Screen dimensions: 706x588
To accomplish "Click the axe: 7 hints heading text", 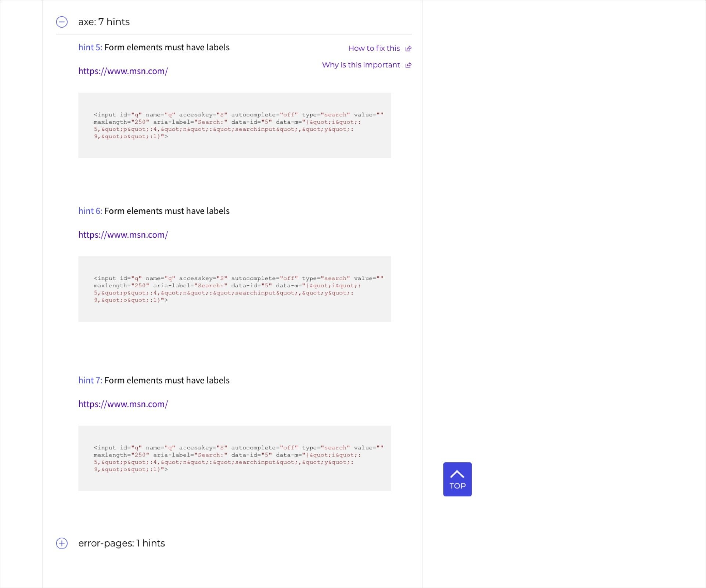I will [104, 22].
